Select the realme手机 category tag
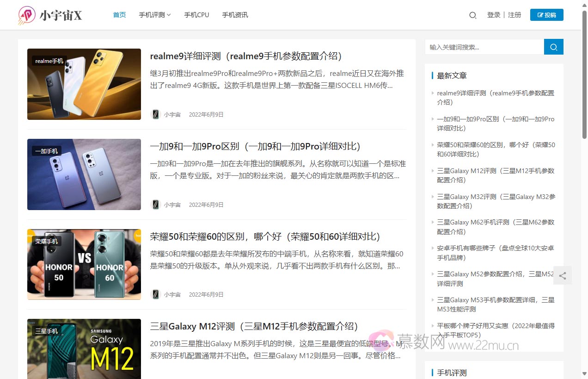The image size is (588, 379). (49, 61)
